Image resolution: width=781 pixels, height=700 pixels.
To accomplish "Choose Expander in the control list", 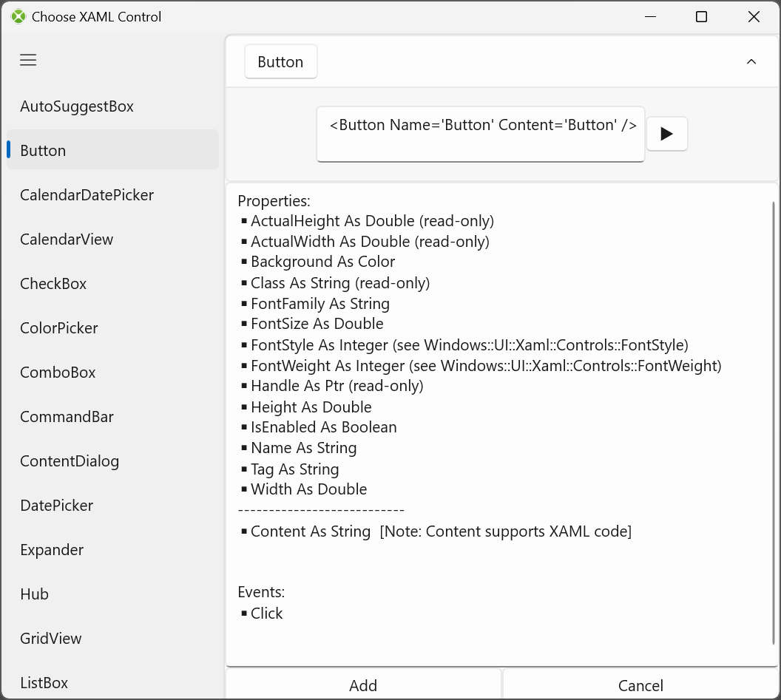I will pos(52,550).
